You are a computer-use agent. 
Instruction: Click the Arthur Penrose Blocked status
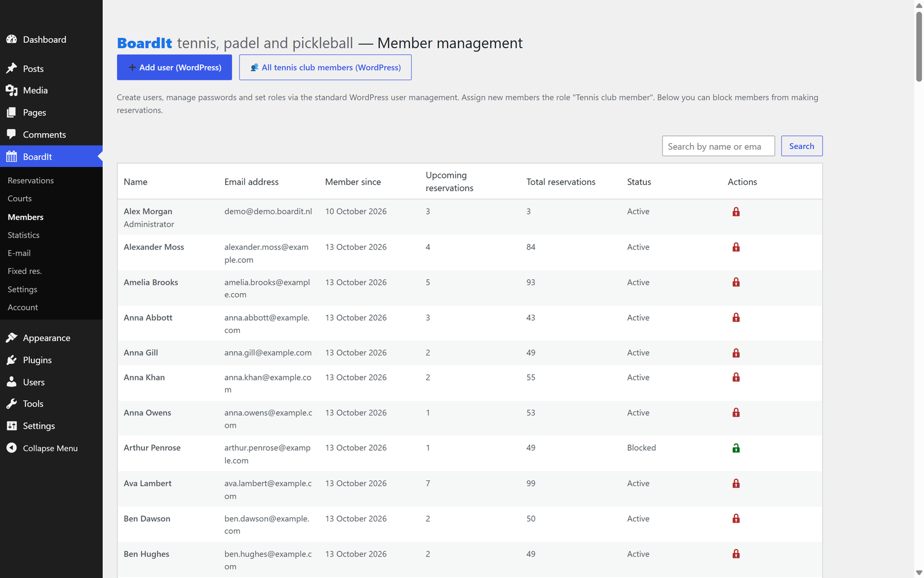click(x=642, y=448)
